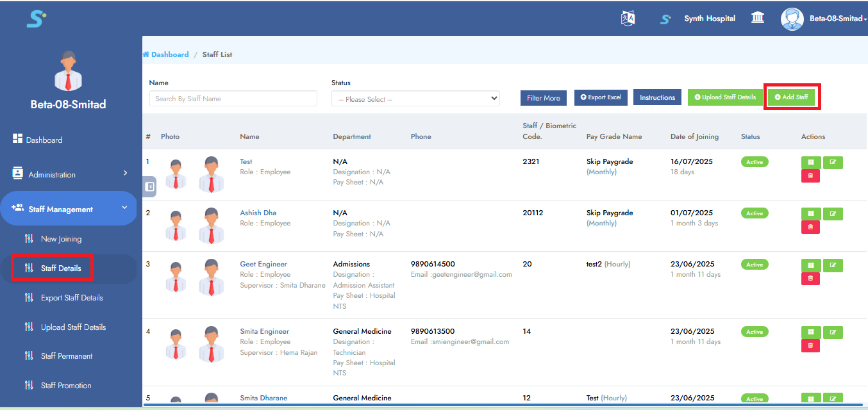
Task: Click the Dashboard home icon in breadcrumb
Action: 146,55
